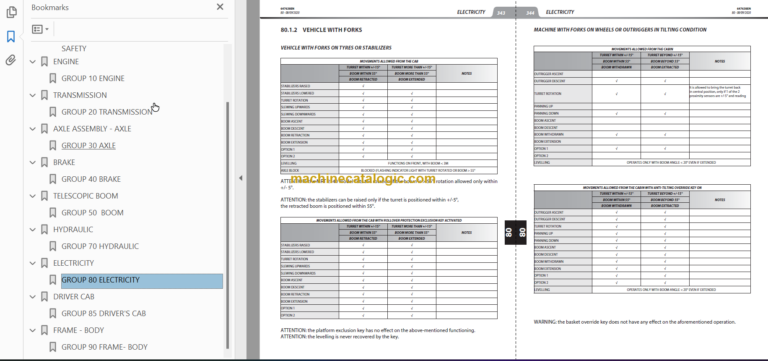Viewport: 768px width, 361px height.
Task: Click the bookmark icon beside GROUP 90 FRAME- BODY
Action: [53, 347]
